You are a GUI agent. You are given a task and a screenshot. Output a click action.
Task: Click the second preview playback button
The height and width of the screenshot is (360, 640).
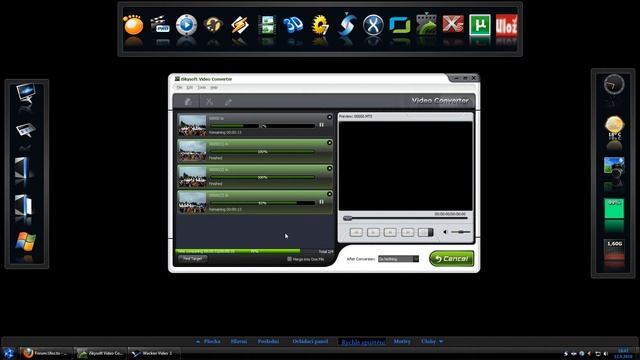[373, 232]
